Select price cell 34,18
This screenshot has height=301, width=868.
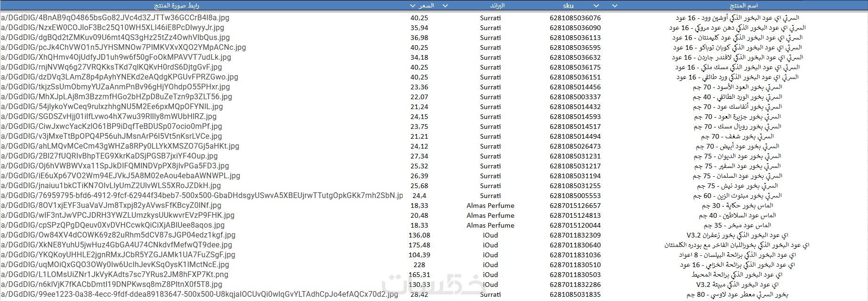click(x=419, y=57)
